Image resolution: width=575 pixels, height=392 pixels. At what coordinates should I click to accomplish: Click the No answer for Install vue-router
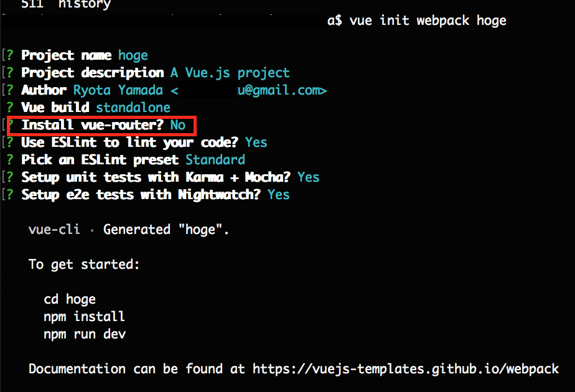[x=178, y=125]
